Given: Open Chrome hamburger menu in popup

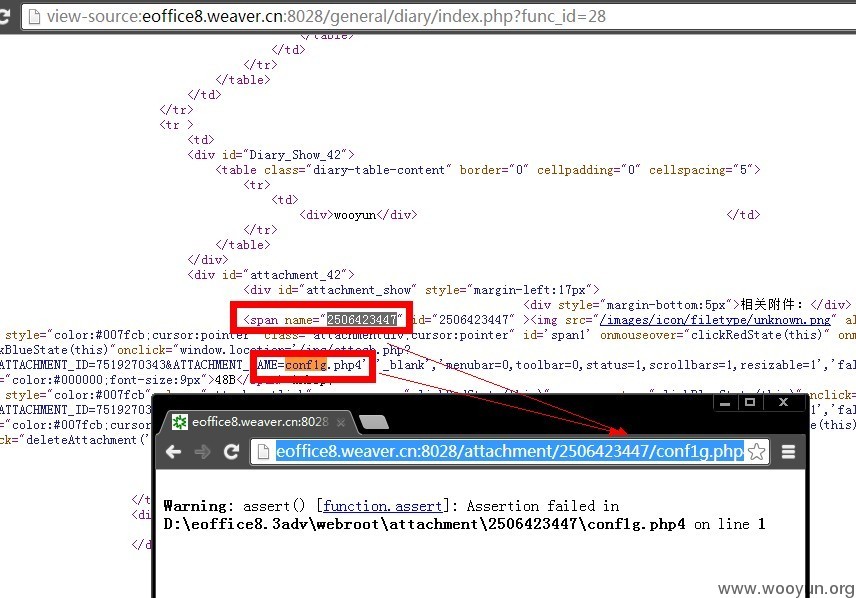Looking at the screenshot, I should (788, 452).
